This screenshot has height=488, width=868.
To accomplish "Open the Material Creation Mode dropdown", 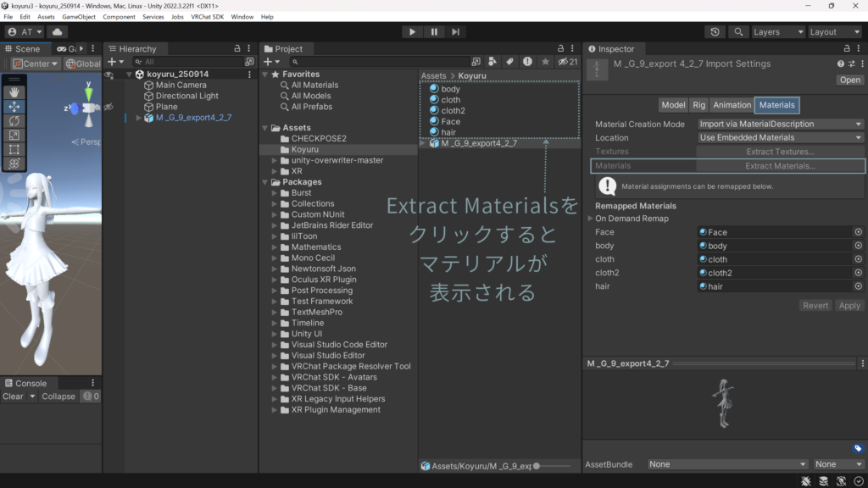I will coord(780,125).
